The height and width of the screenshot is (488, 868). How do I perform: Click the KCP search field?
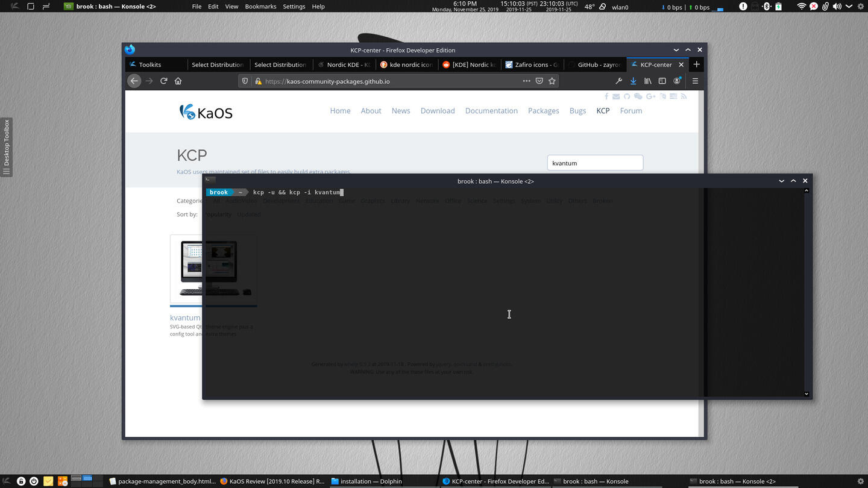pyautogui.click(x=595, y=163)
